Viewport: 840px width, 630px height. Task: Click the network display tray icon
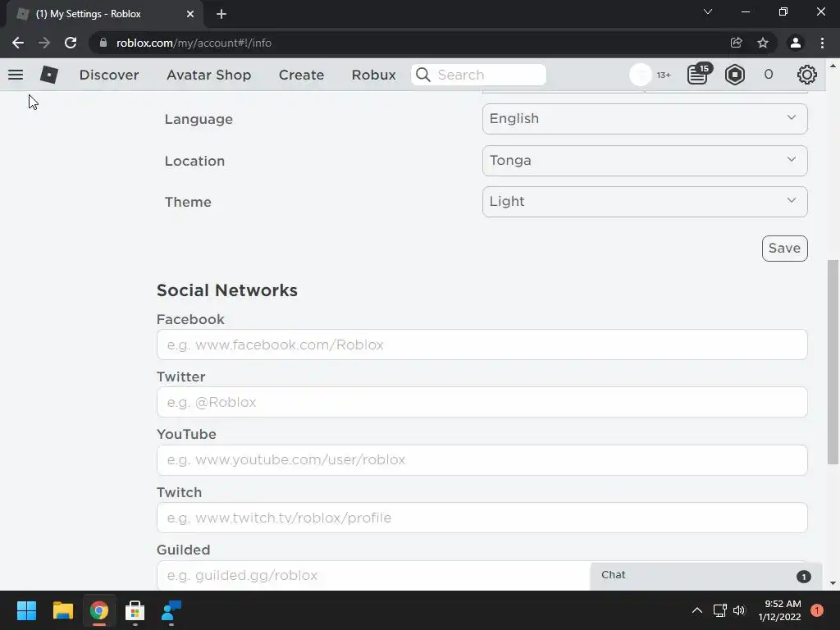coord(719,610)
